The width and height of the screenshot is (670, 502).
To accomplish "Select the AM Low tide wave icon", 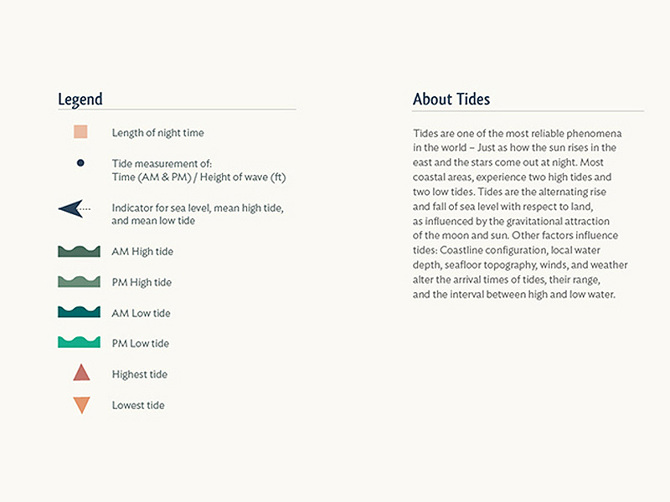I will click(x=80, y=312).
